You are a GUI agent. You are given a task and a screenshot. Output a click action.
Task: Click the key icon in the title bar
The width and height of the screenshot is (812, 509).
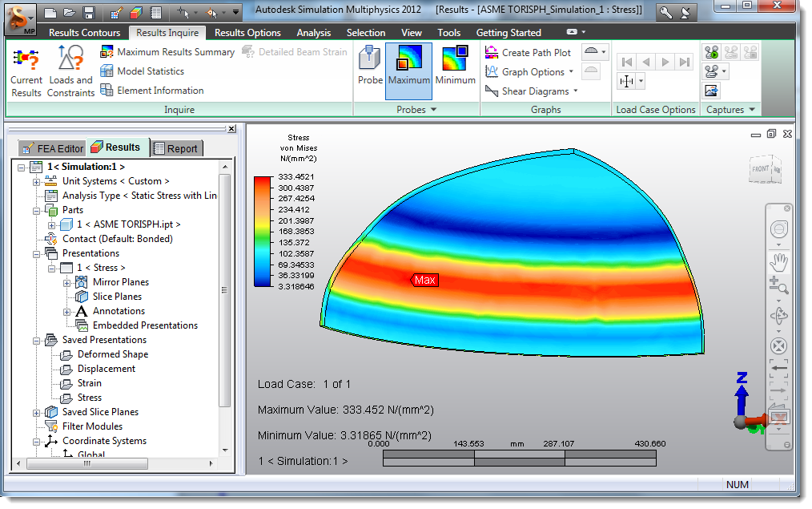(666, 13)
